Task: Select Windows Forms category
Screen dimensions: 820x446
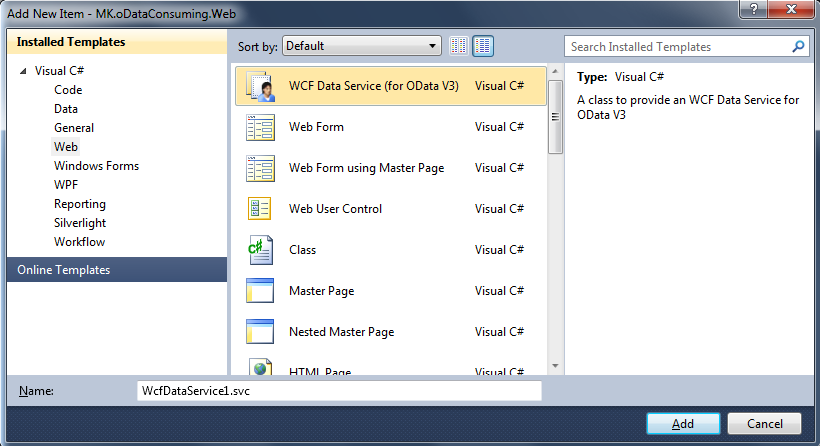Action: (96, 166)
